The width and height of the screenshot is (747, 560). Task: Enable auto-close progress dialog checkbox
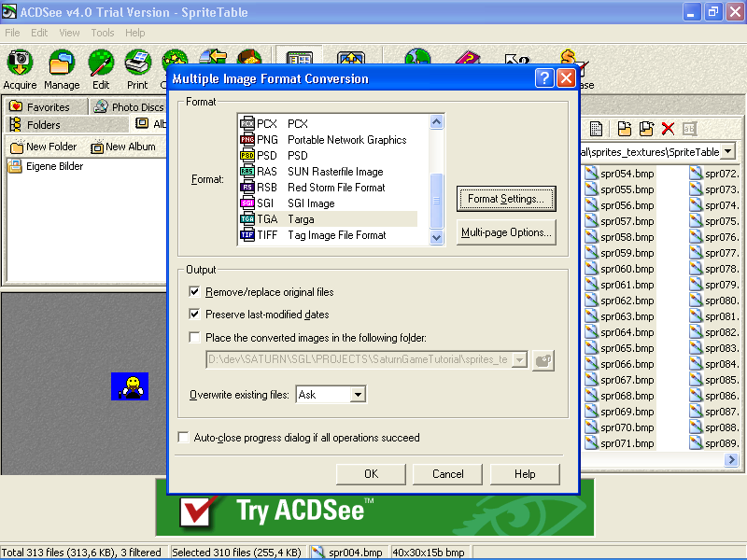click(x=183, y=437)
